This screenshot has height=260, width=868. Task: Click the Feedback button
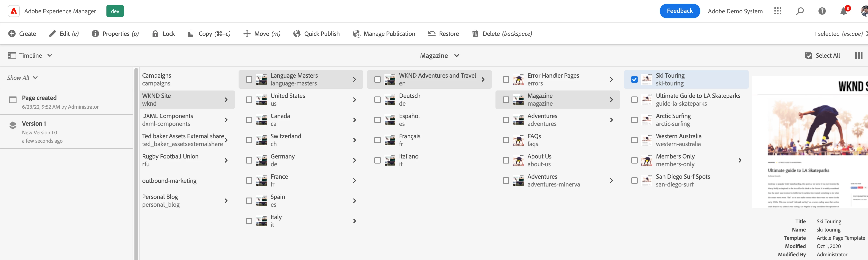pyautogui.click(x=679, y=11)
